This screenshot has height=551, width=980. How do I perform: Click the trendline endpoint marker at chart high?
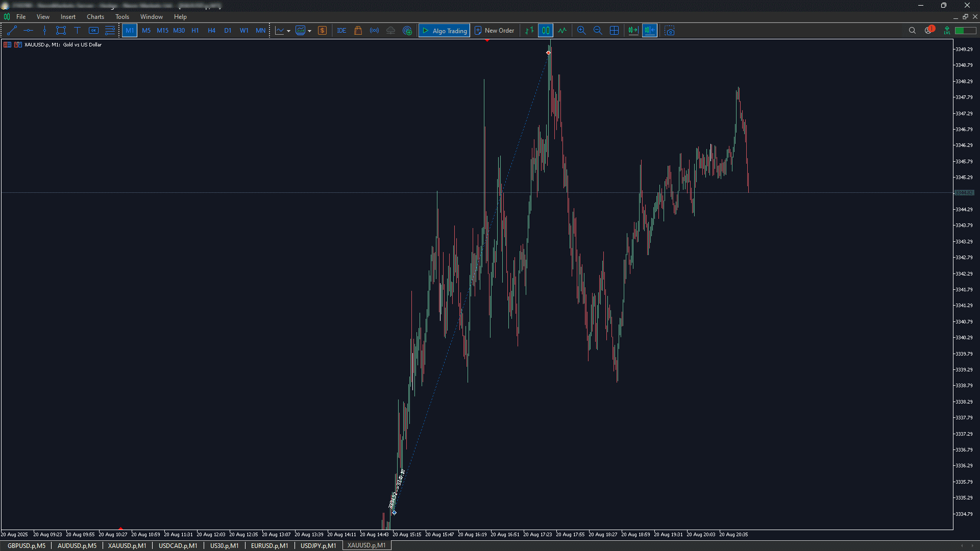click(548, 53)
